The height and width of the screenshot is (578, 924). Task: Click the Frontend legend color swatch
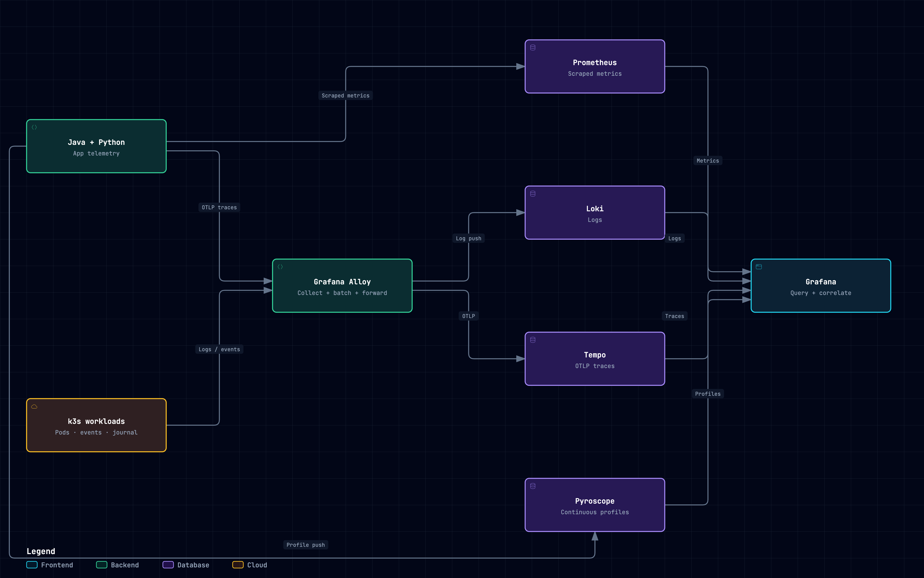tap(32, 565)
